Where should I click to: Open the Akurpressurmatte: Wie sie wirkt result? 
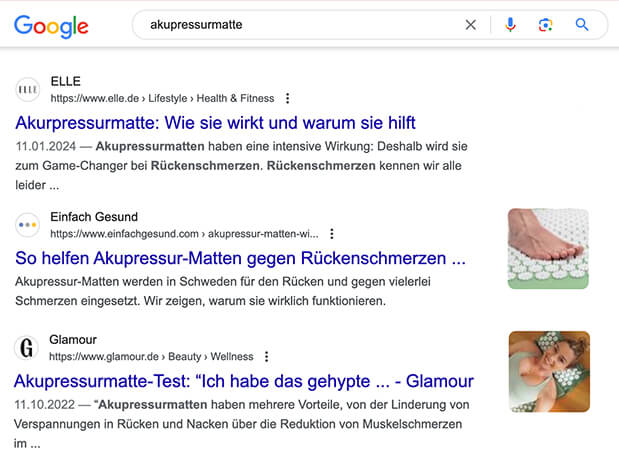click(216, 123)
